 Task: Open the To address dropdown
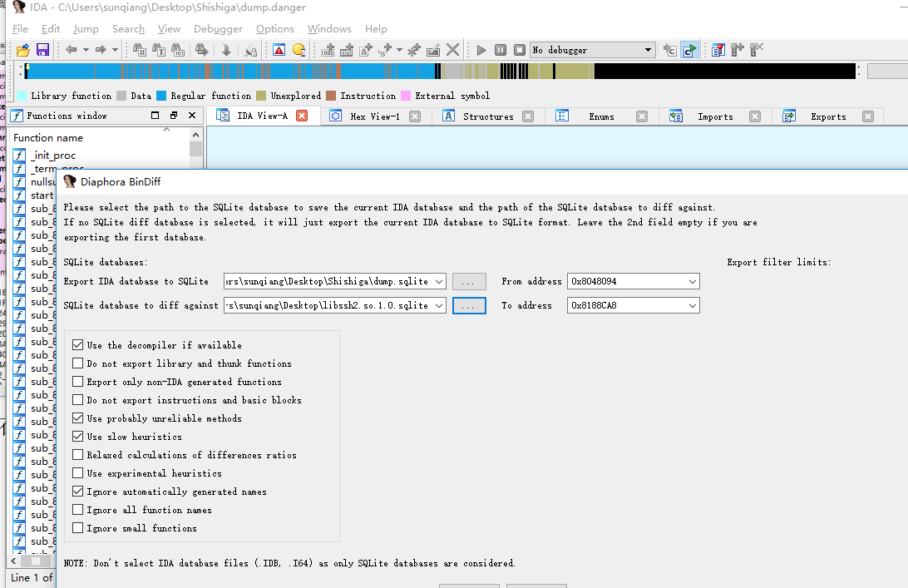(x=693, y=305)
